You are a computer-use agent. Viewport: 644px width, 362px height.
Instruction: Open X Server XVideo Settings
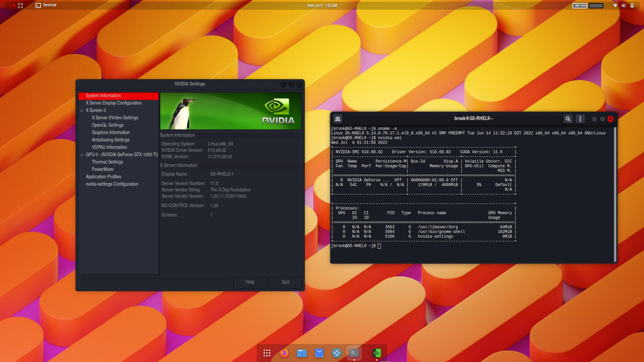tap(115, 118)
